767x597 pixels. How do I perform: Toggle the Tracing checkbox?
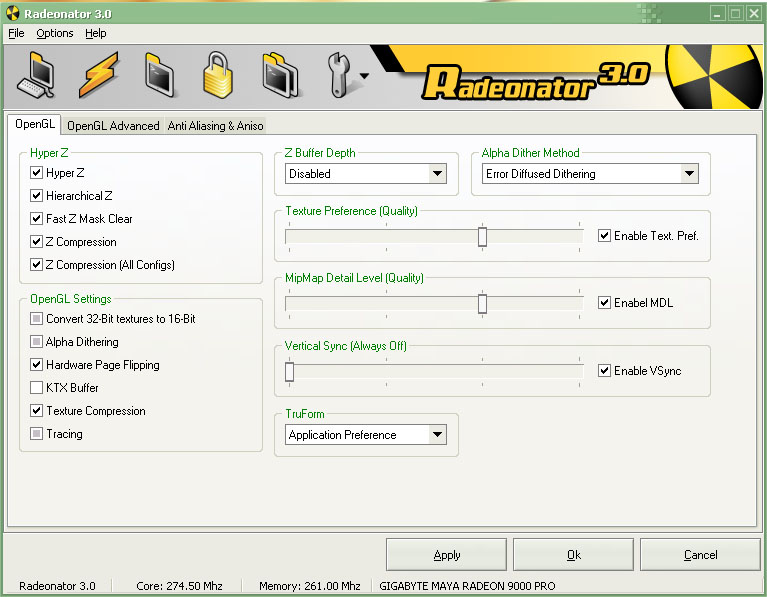pyautogui.click(x=36, y=434)
